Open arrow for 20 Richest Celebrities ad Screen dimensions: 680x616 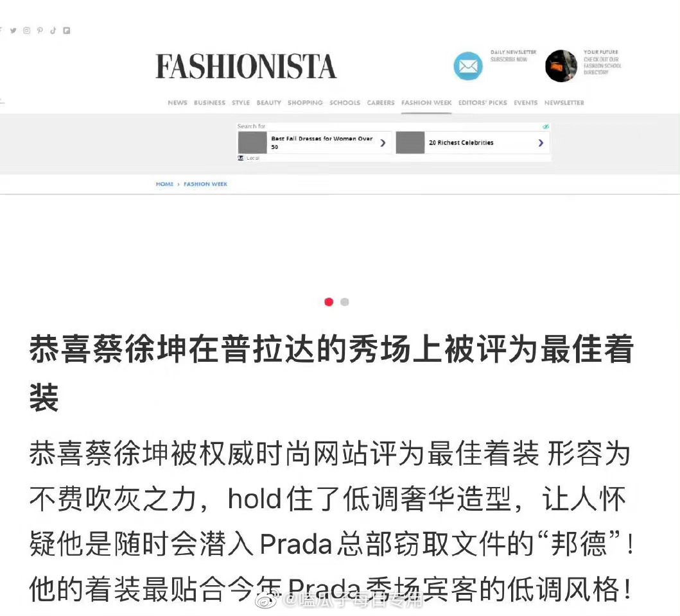(x=541, y=142)
